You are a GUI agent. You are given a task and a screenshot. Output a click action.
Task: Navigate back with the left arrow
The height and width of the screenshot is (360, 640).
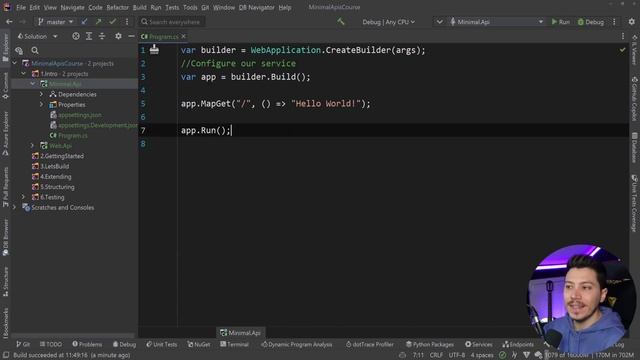click(9, 22)
